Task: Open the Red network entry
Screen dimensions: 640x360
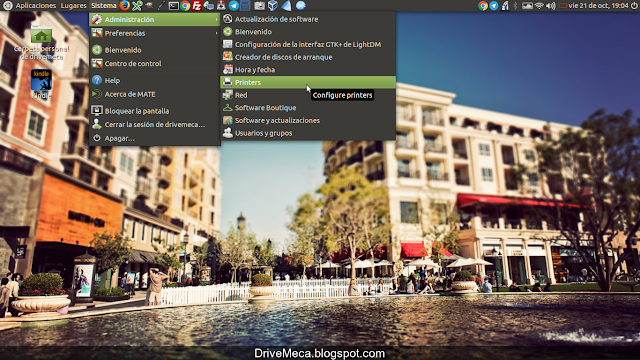Action: (308, 95)
